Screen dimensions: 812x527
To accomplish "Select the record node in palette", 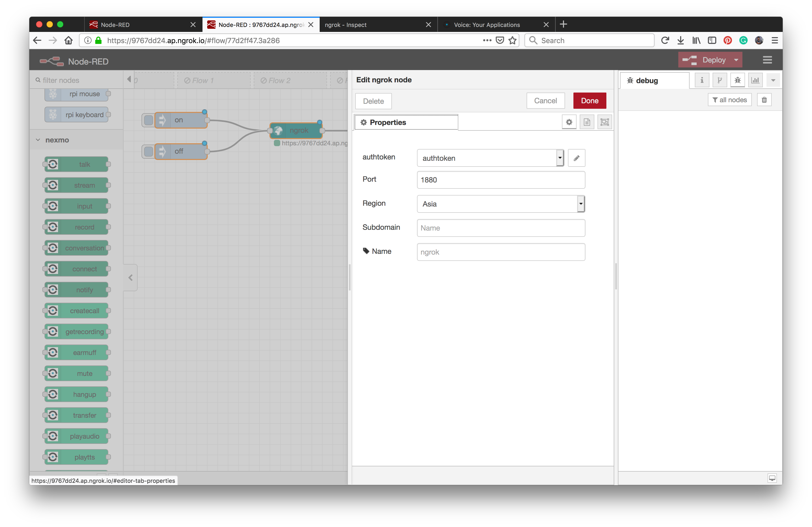I will [76, 227].
